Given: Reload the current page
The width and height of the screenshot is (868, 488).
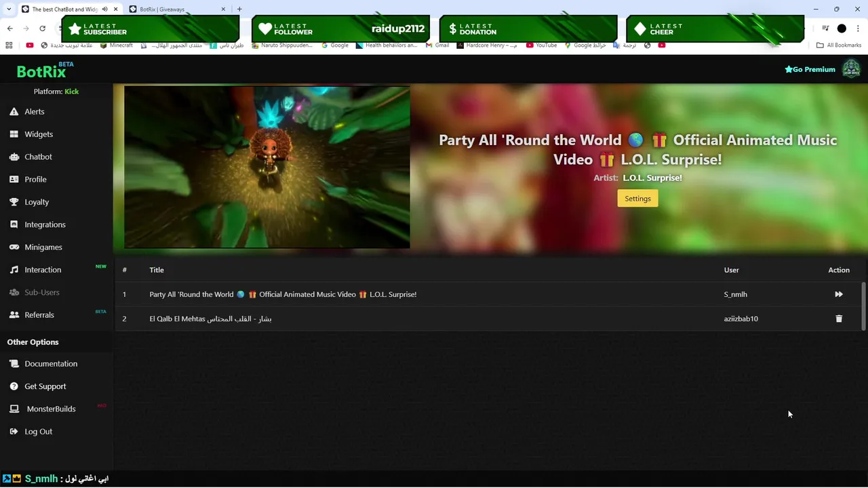Looking at the screenshot, I should pyautogui.click(x=42, y=28).
